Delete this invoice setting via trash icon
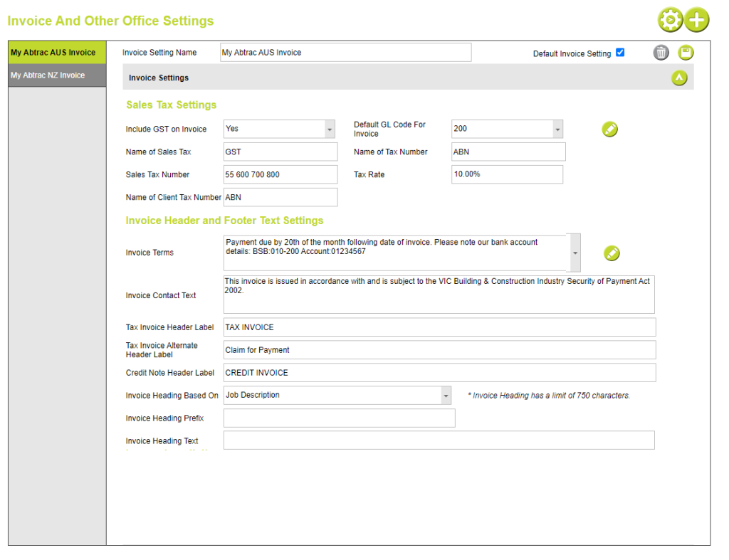The width and height of the screenshot is (729, 560). 661,52
